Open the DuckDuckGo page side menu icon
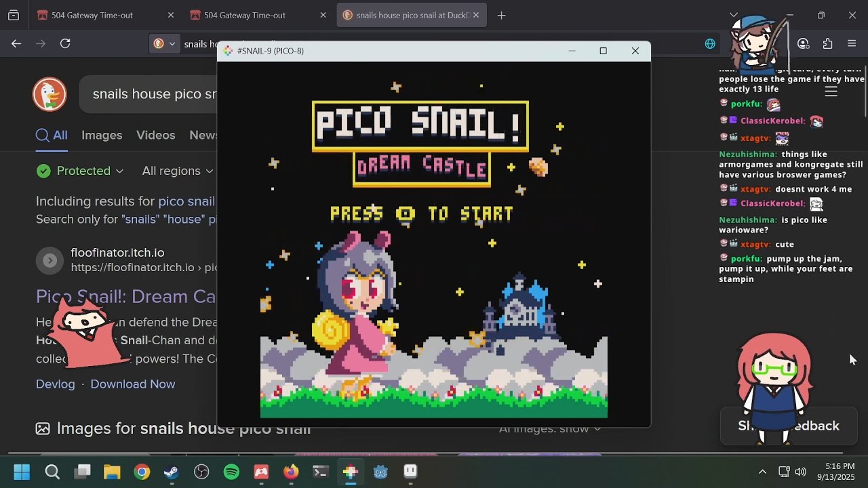This screenshot has width=868, height=488. coord(831,92)
